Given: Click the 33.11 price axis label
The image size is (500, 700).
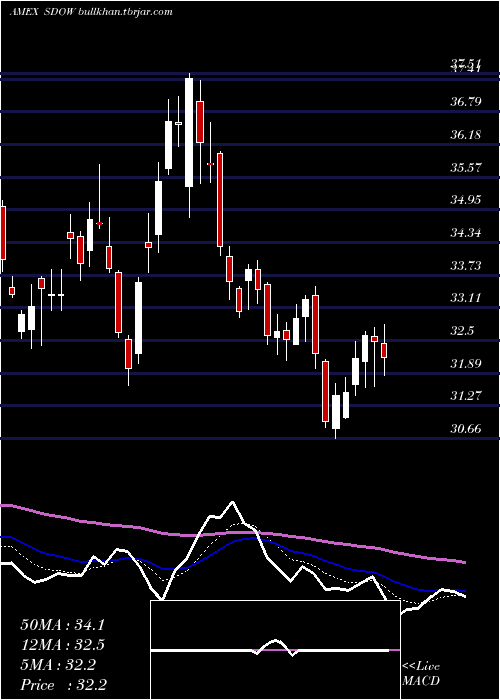Looking at the screenshot, I should point(466,298).
